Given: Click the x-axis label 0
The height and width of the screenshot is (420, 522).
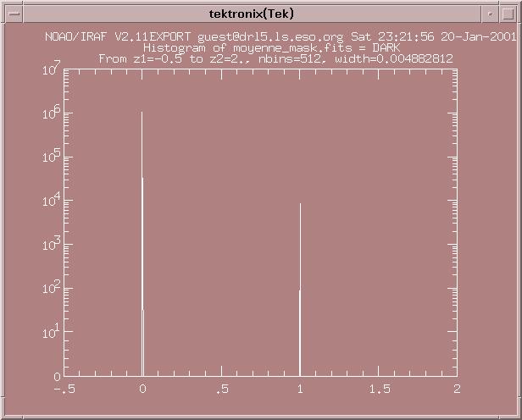Looking at the screenshot, I should (x=142, y=389).
